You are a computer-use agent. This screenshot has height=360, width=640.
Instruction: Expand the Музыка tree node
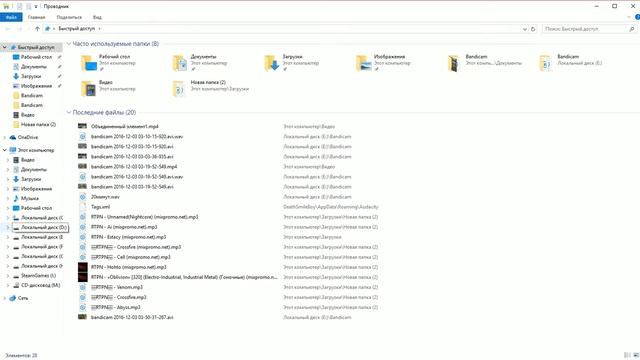point(8,198)
